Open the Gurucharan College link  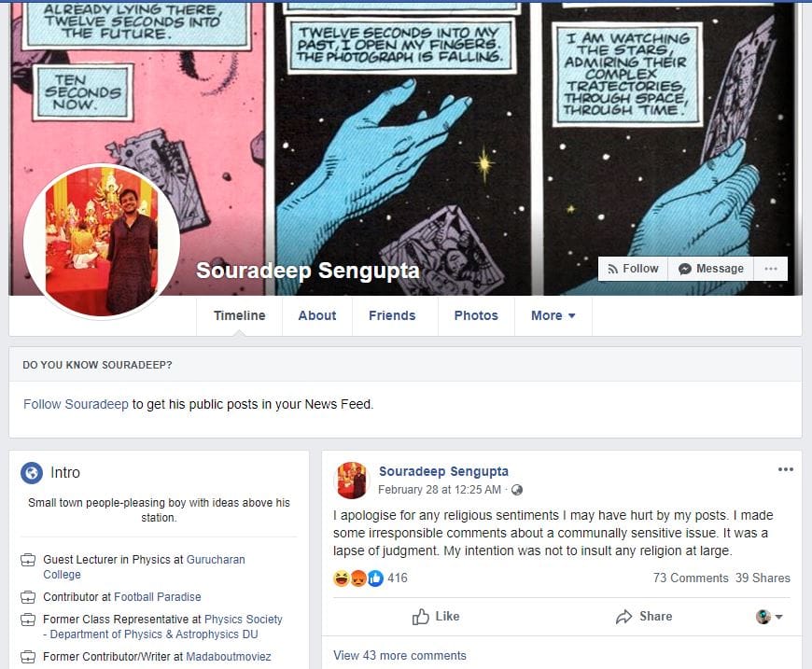[144, 567]
